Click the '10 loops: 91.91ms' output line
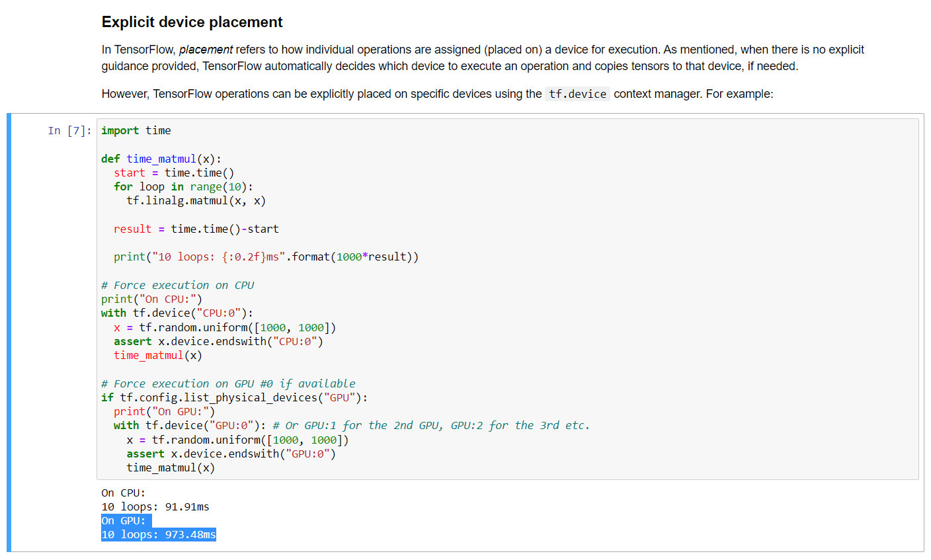This screenshot has height=560, width=931. [155, 507]
